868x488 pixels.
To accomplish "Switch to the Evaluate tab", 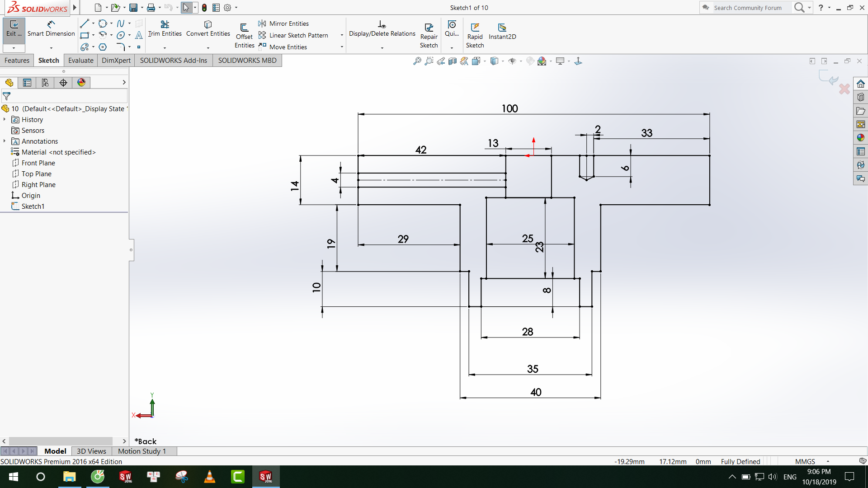I will [x=80, y=61].
